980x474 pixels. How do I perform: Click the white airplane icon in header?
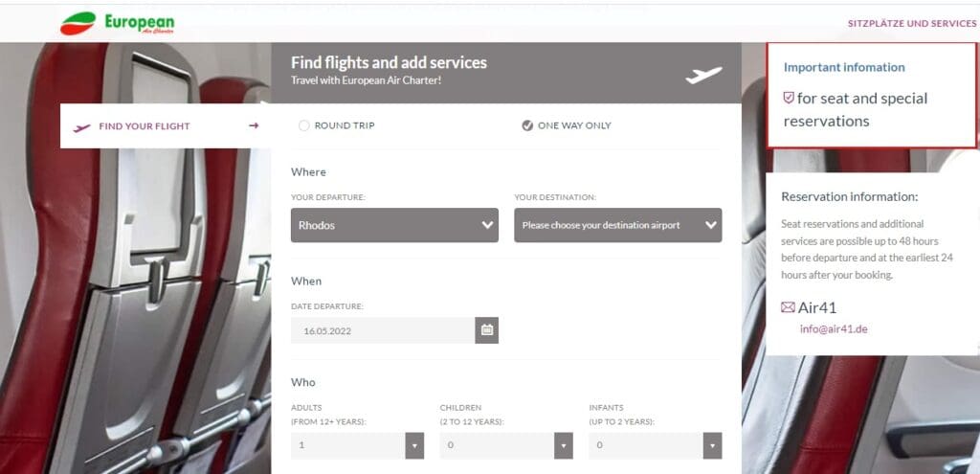click(703, 75)
